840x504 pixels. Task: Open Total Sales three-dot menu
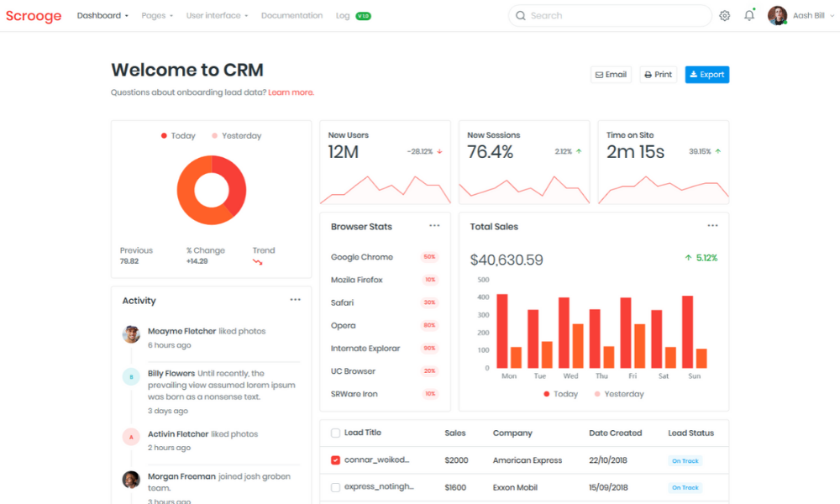coord(712,226)
